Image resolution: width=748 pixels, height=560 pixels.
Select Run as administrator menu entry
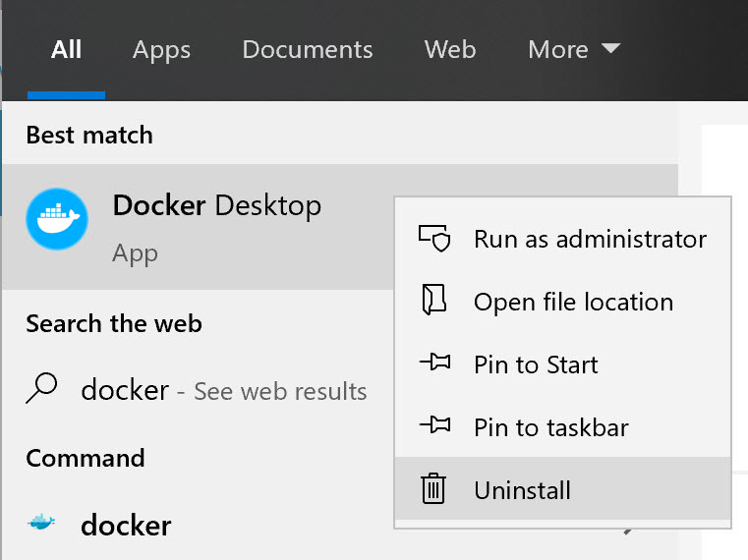[x=590, y=239]
